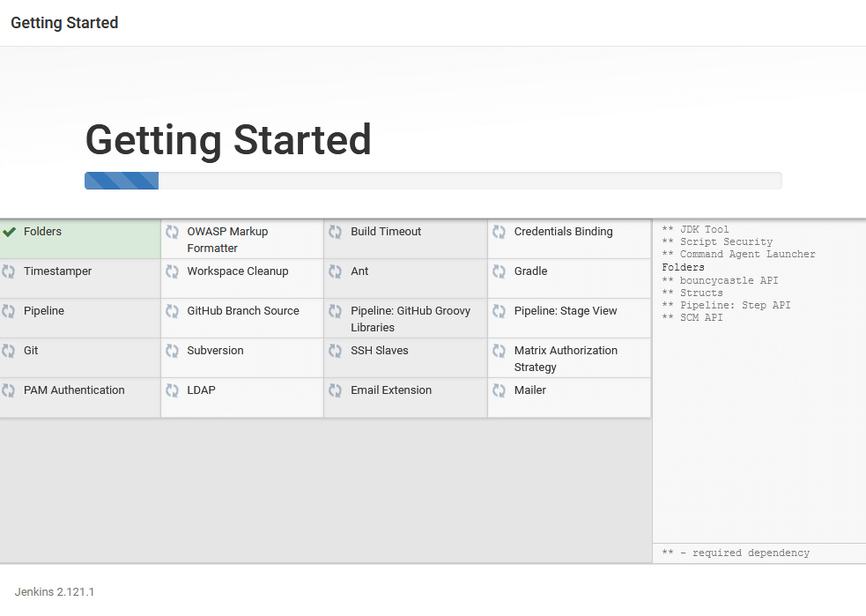Select the Email Extension plugin name

click(391, 390)
